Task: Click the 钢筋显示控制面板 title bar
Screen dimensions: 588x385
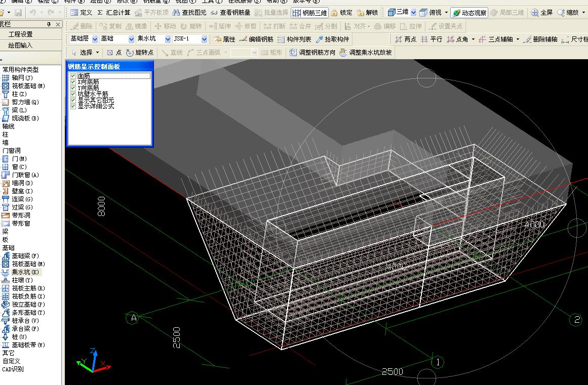Action: click(x=110, y=66)
